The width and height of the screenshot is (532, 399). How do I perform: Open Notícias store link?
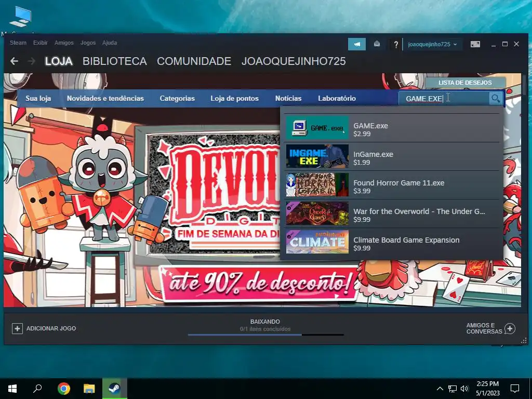(x=288, y=98)
